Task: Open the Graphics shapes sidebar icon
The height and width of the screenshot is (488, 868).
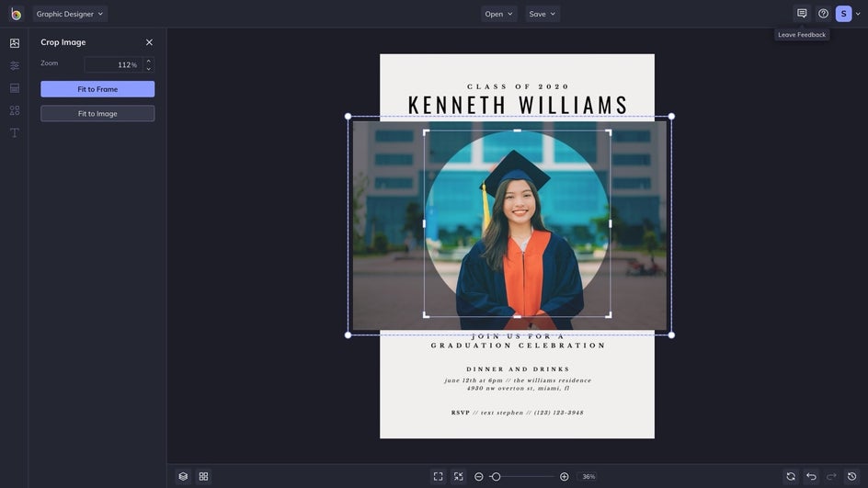Action: [15, 110]
